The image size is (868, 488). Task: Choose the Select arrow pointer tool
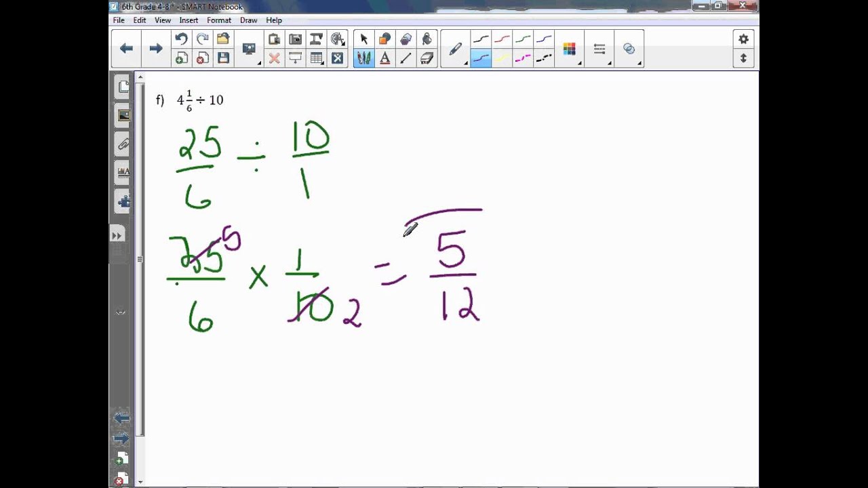click(x=364, y=39)
